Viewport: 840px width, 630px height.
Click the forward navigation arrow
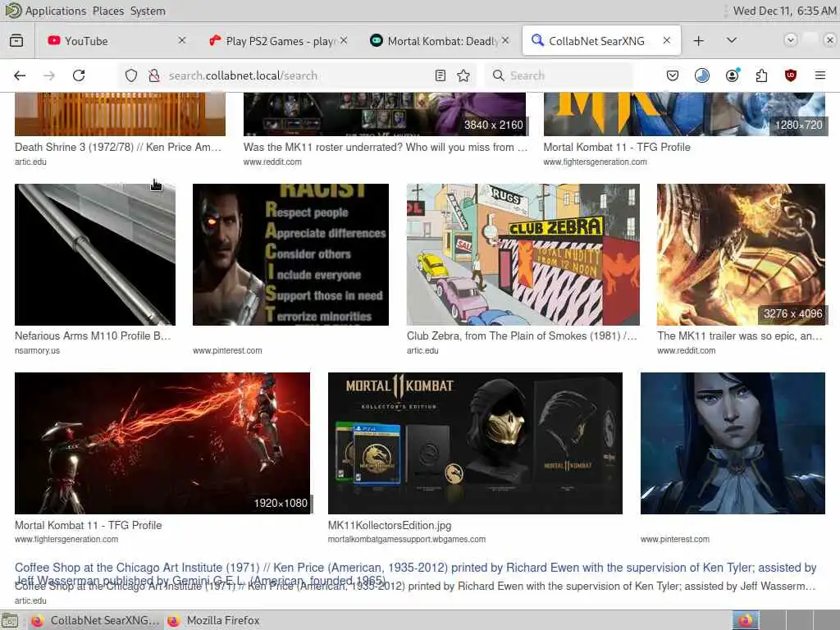49,75
